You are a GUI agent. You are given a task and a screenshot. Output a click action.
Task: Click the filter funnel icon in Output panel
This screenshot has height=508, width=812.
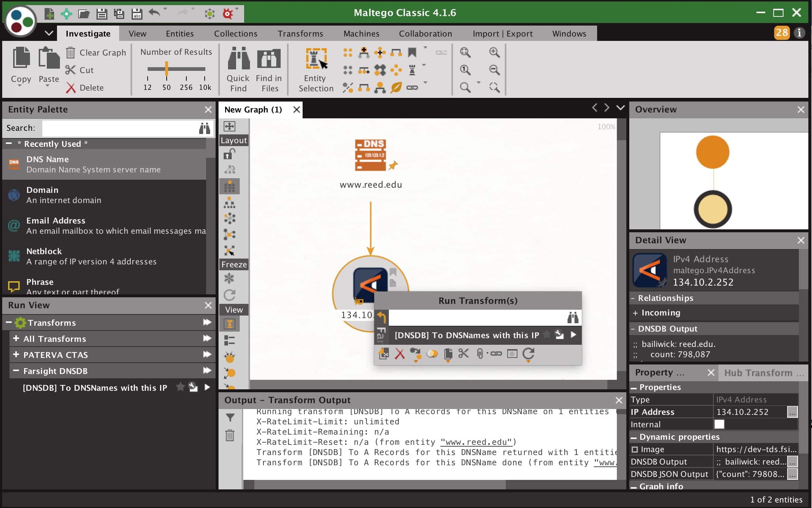coord(230,417)
